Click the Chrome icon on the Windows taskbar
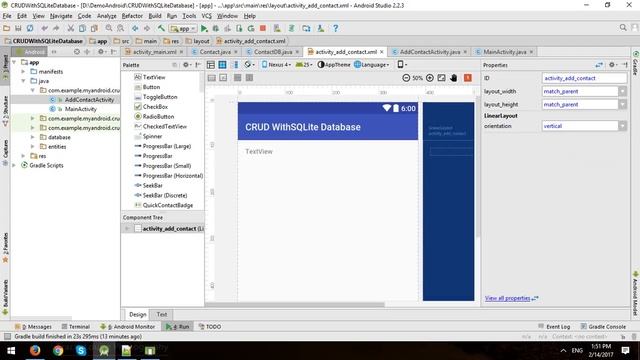The width and height of the screenshot is (640, 360). pos(58,350)
